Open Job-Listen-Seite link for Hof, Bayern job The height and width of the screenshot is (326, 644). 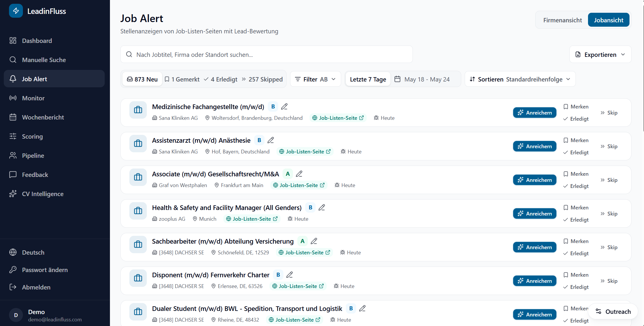[305, 152]
